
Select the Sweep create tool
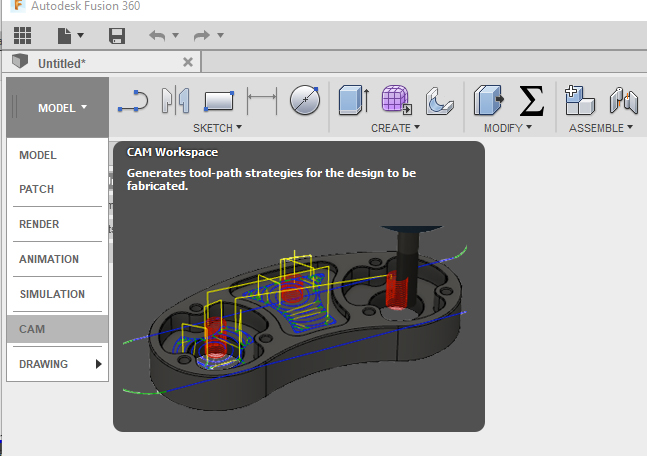tap(439, 100)
